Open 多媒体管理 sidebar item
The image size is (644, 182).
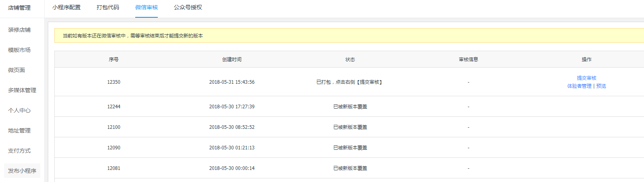coord(22,90)
